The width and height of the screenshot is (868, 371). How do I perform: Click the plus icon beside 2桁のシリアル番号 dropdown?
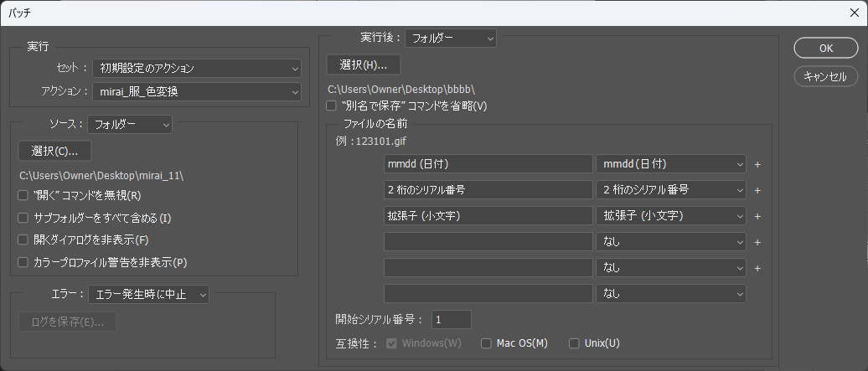[757, 191]
